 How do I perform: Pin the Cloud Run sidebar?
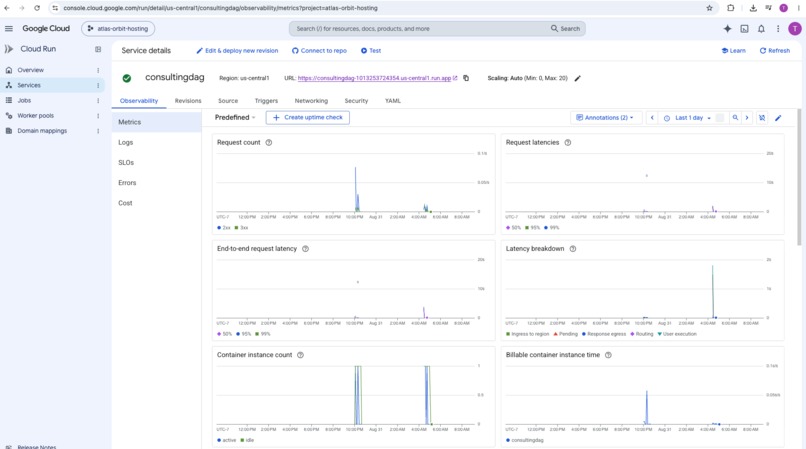[98, 49]
